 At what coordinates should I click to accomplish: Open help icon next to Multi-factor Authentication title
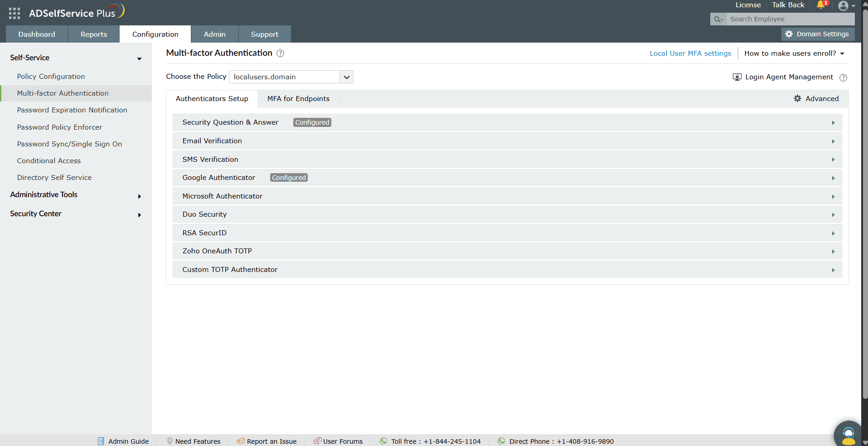point(281,53)
